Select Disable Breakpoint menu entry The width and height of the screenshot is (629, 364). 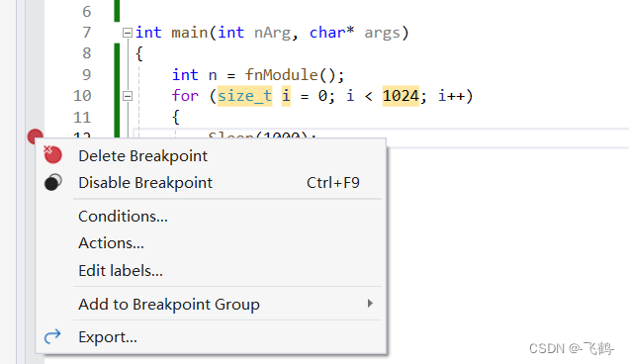[x=211, y=183]
